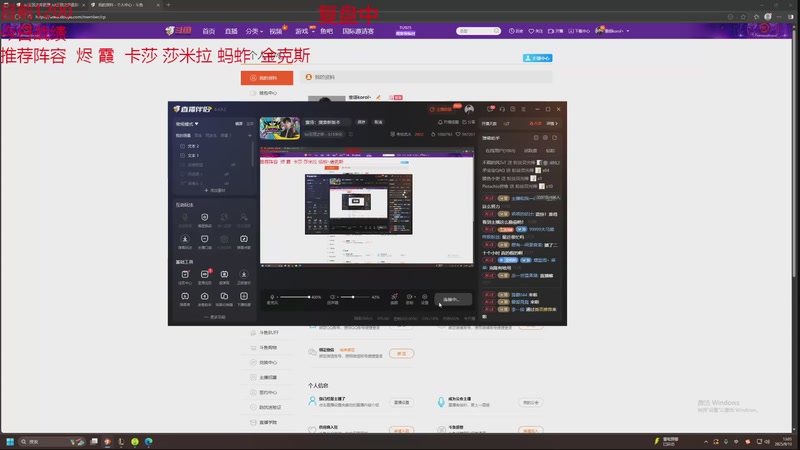
Task: Click 取消 button next to room title
Action: coord(378,122)
